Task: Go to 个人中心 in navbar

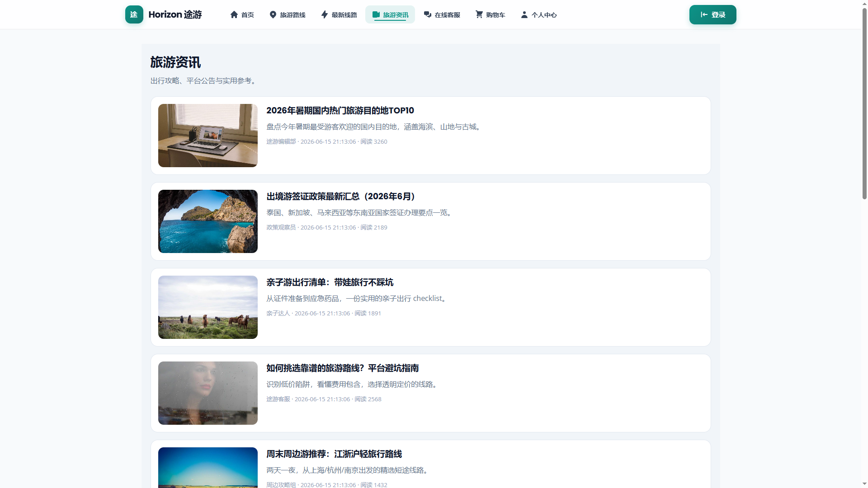Action: pos(539,14)
